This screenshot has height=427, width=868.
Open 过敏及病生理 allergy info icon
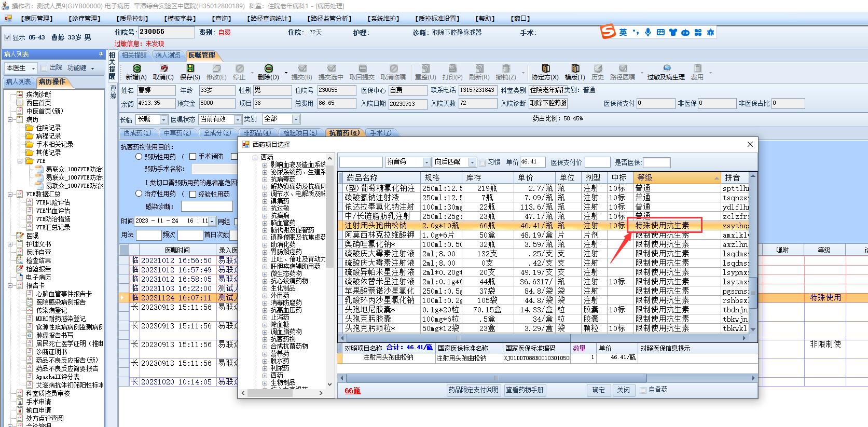pos(666,68)
